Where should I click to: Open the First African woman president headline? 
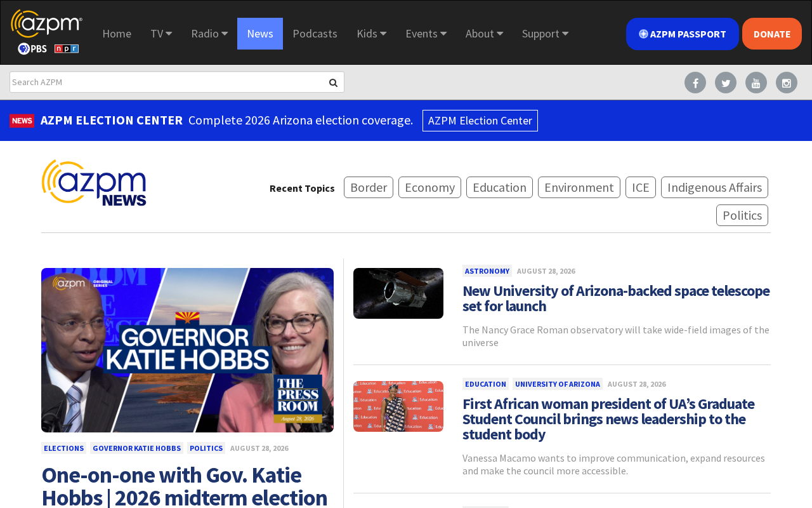pyautogui.click(x=608, y=419)
